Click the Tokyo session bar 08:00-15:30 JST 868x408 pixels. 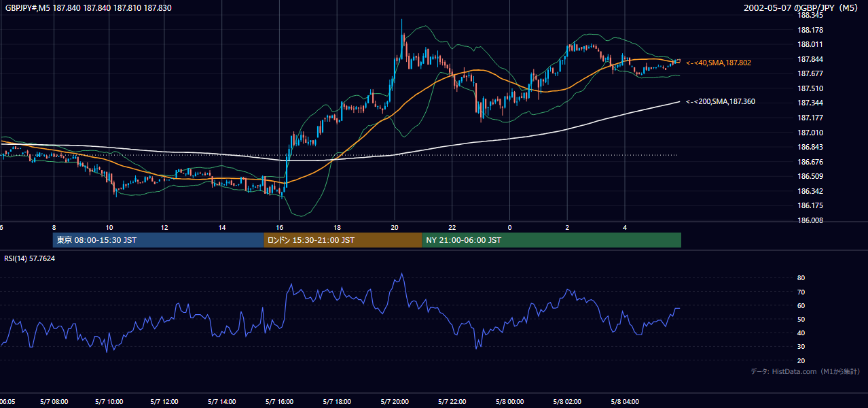[x=158, y=240]
